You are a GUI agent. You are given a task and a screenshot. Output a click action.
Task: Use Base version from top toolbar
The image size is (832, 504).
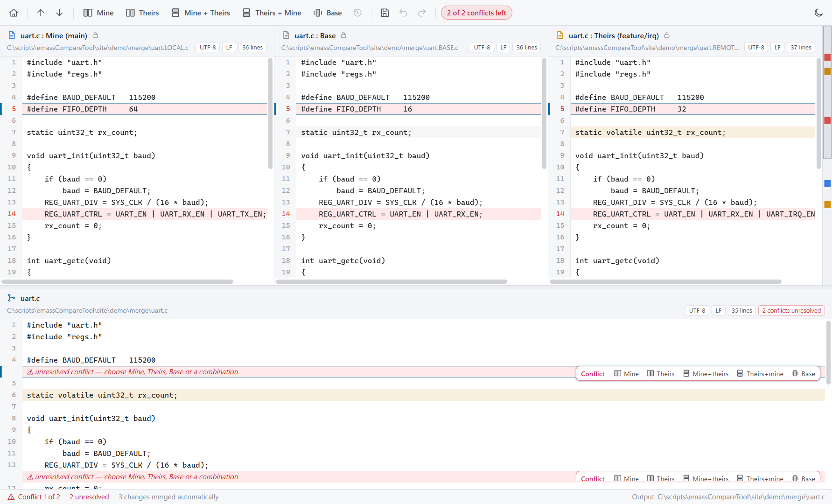[328, 13]
